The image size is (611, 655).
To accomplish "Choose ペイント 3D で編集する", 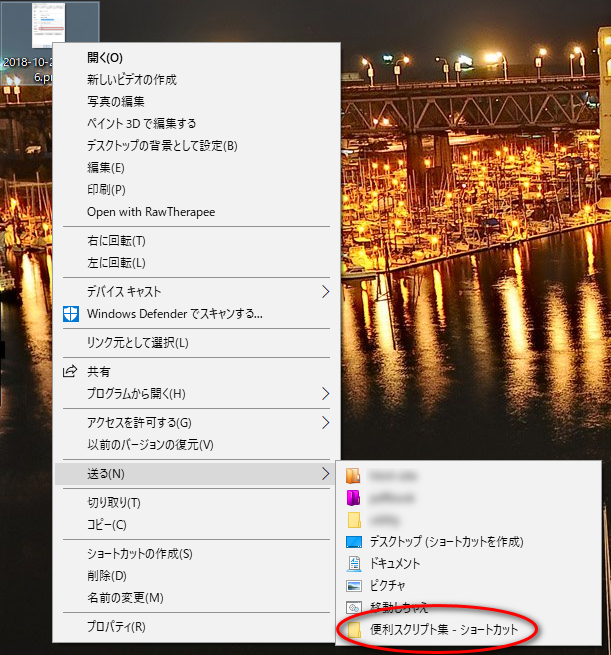I will [141, 124].
